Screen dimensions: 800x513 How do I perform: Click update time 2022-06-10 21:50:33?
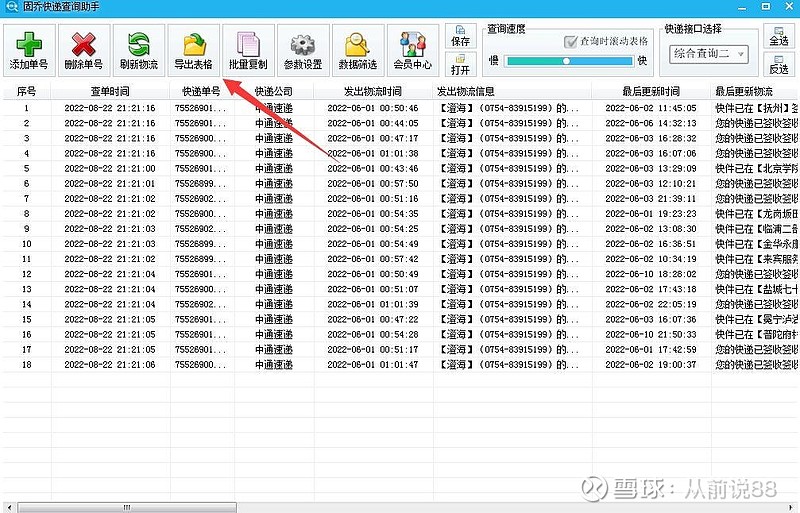pos(651,335)
